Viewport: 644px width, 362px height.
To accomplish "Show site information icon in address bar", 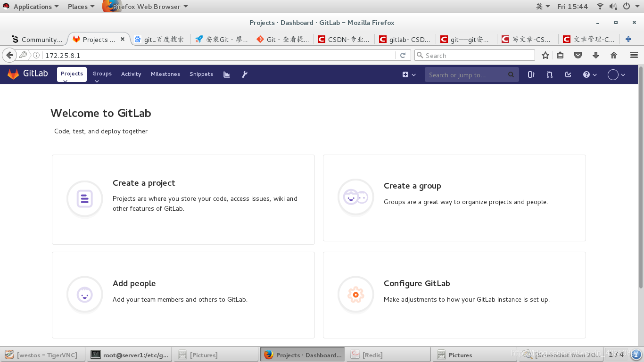I will tap(36, 55).
